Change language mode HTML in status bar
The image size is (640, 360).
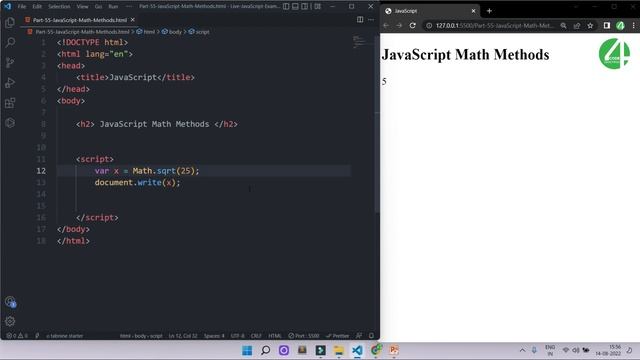tap(275, 336)
